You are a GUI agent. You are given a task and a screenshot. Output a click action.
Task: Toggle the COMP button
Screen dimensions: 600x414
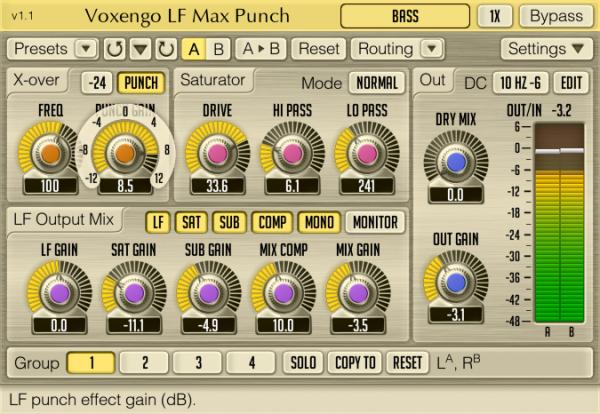pyautogui.click(x=272, y=222)
